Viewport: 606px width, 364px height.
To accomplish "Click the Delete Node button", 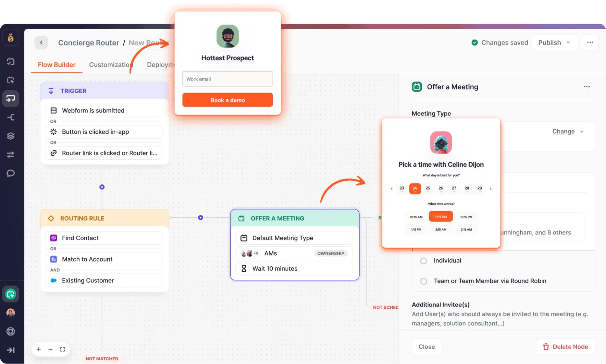I will click(565, 347).
